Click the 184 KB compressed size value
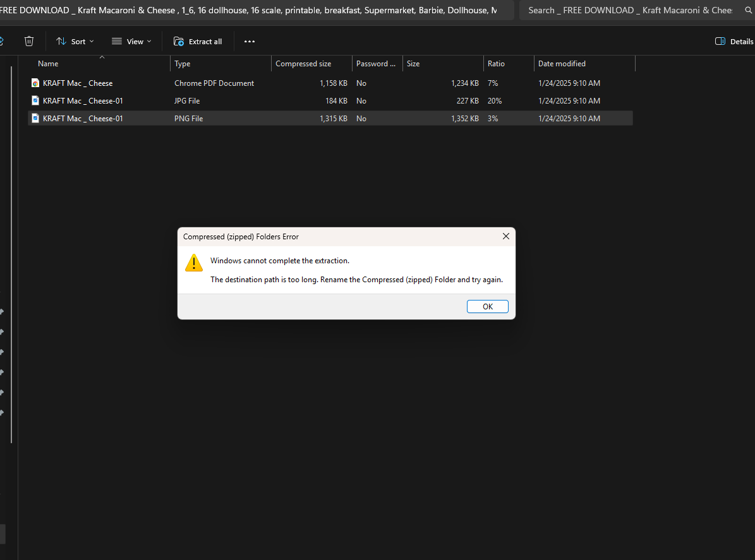Viewport: 755px width, 560px height. [x=336, y=100]
